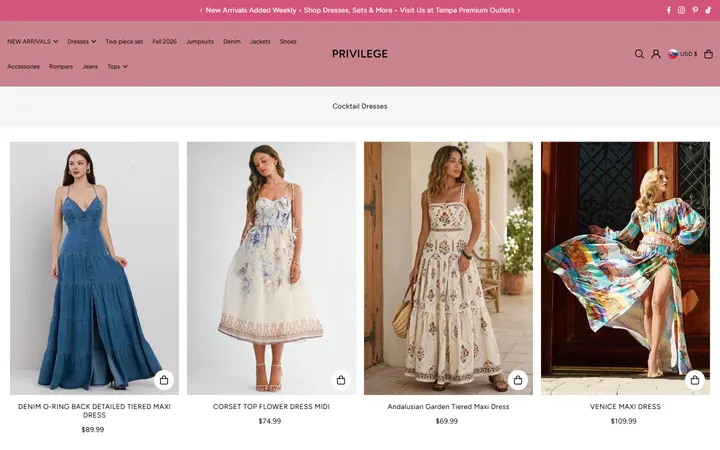Go to Two piece set category
The height and width of the screenshot is (450, 720).
124,41
